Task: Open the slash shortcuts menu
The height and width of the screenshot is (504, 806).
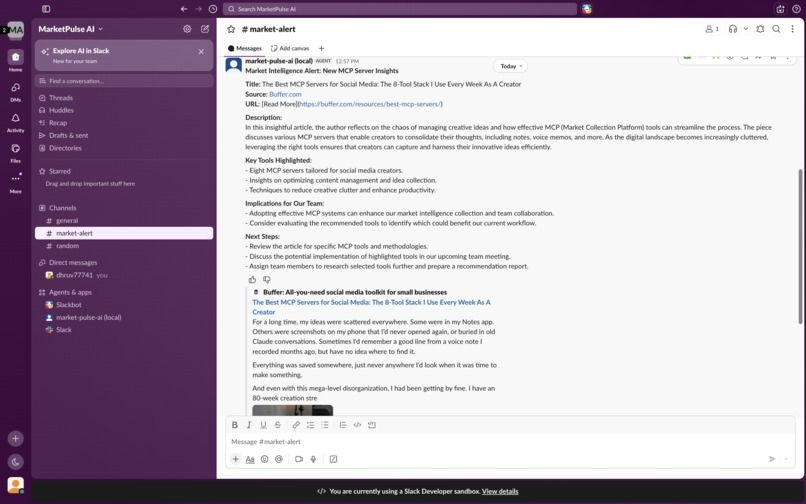Action: tap(333, 459)
